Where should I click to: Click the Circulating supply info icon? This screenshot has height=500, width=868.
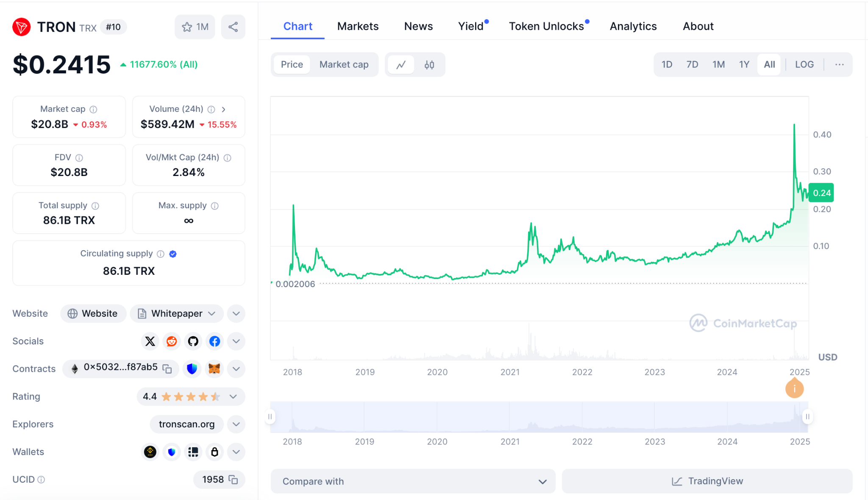pos(161,254)
